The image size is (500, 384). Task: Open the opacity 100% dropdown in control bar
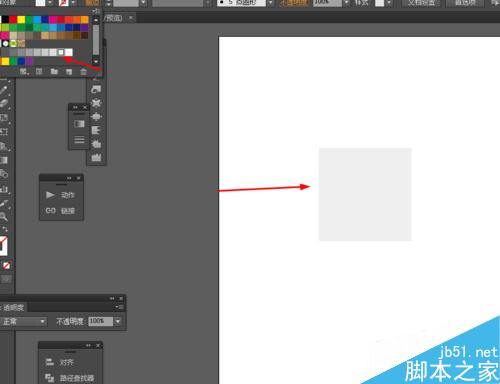pyautogui.click(x=346, y=3)
